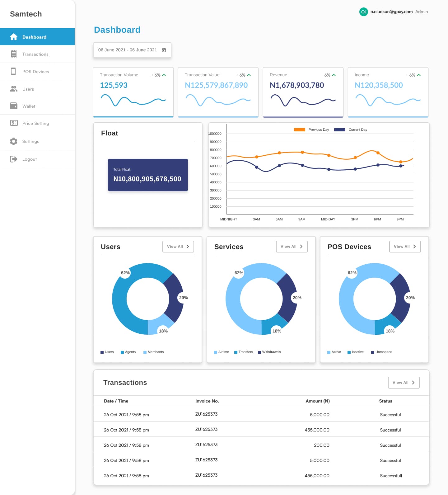Pick the 06 June 2021 date range field
Screen dimensions: 448x495
point(132,50)
